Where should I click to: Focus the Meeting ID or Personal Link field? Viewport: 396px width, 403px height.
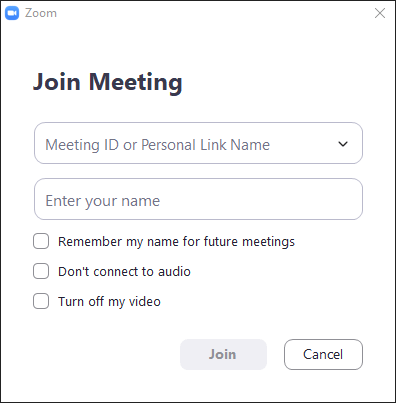pos(198,143)
